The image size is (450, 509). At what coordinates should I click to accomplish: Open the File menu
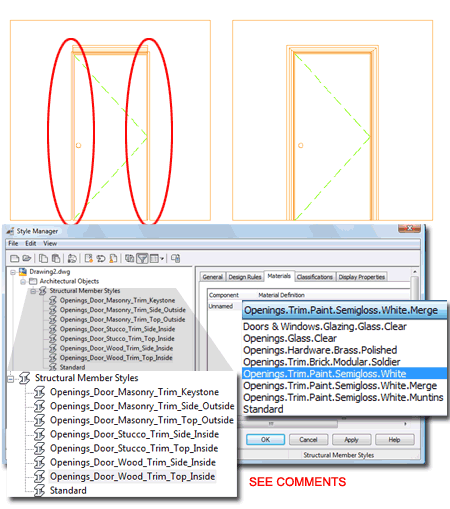click(13, 243)
